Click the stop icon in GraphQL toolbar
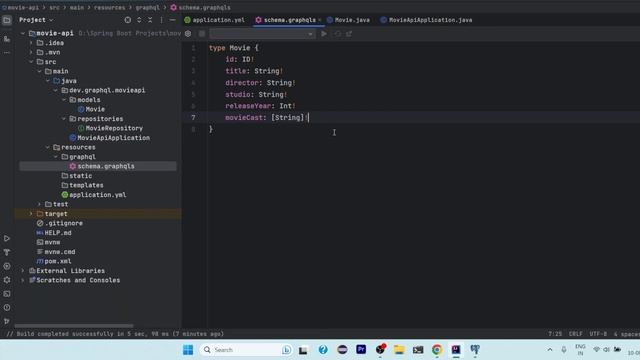Image resolution: width=640 pixels, height=360 pixels. 202,34
